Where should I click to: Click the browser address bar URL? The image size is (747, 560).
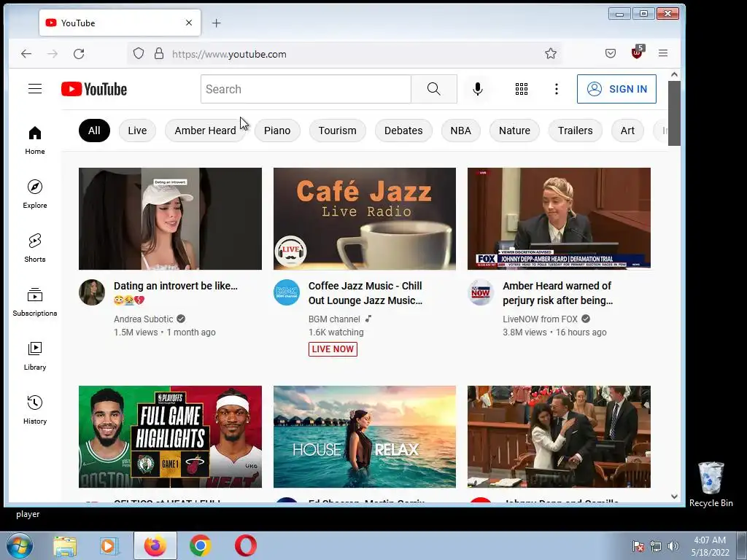(229, 54)
